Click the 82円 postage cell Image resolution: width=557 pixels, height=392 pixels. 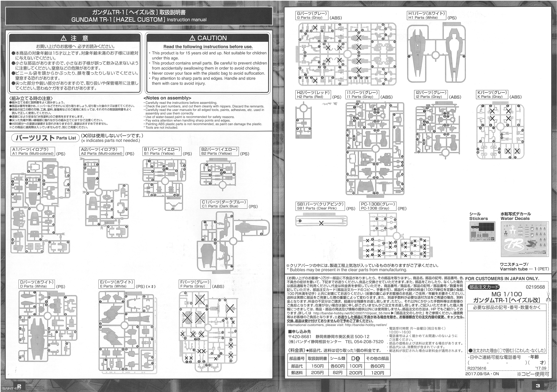[337, 373]
